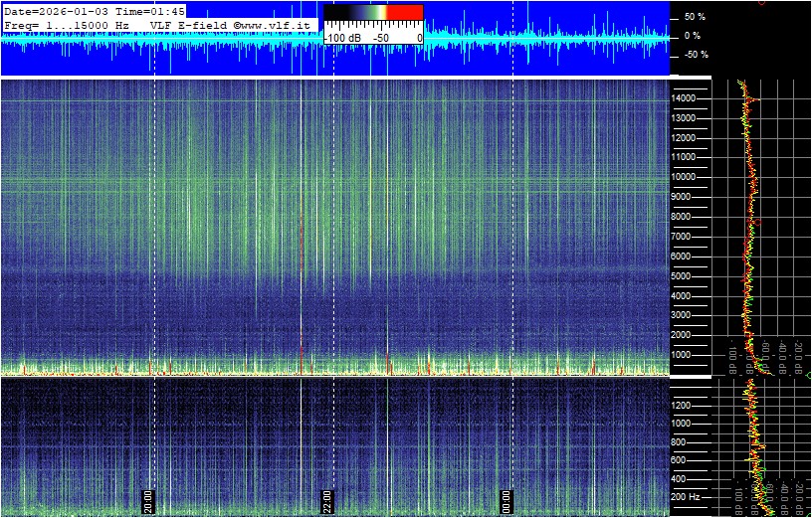Click the 22:00 time marker label
812x518 pixels.
tap(327, 499)
